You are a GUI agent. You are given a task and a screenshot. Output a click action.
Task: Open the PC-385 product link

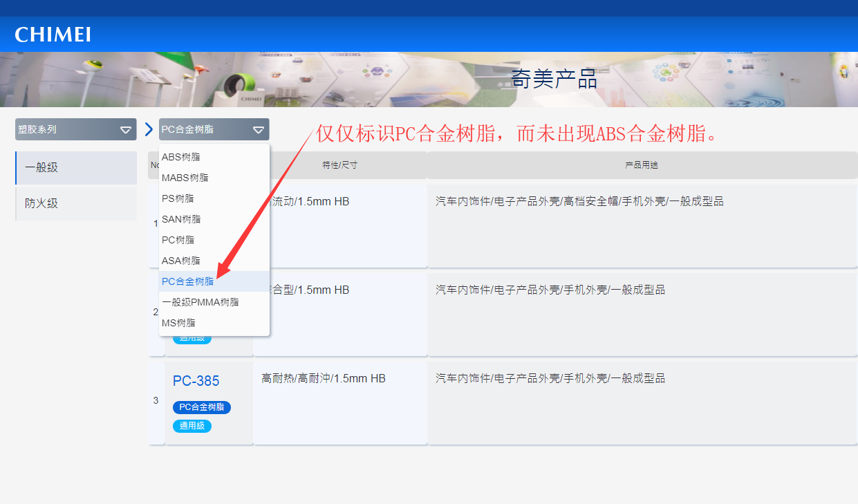click(196, 381)
